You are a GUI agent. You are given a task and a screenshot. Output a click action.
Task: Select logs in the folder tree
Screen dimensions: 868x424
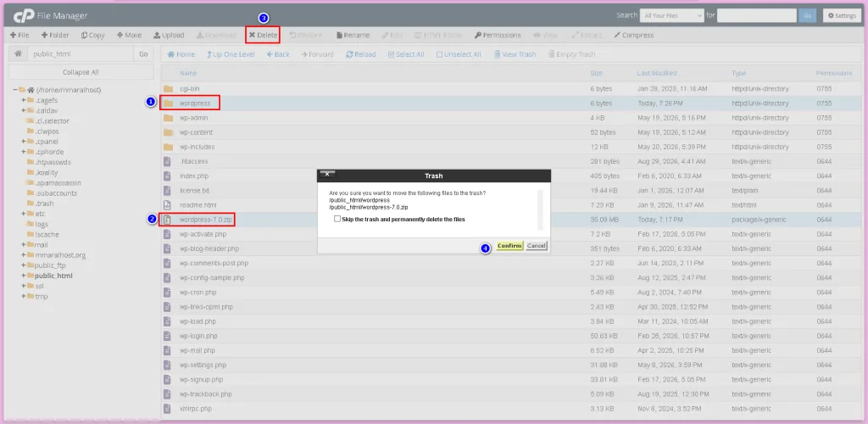point(42,224)
